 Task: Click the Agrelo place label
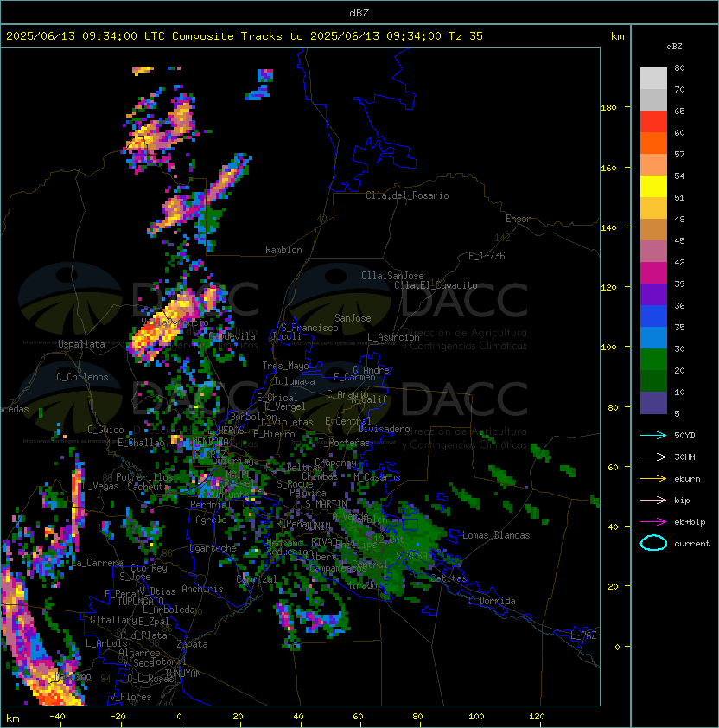coord(211,520)
